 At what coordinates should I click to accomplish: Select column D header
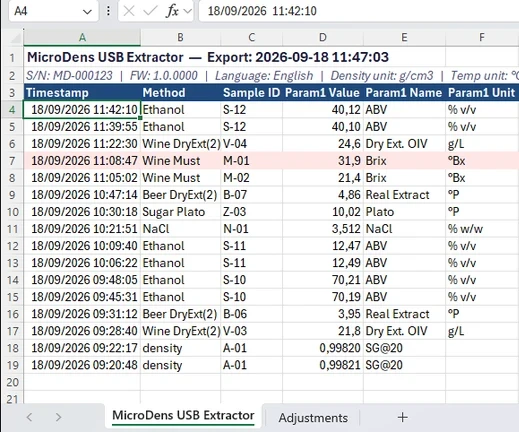pyautogui.click(x=323, y=37)
